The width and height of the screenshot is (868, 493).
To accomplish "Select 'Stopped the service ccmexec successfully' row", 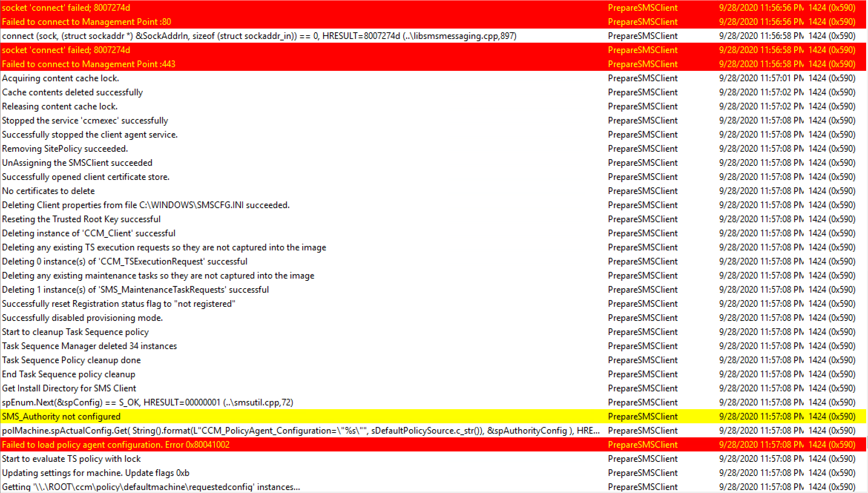I will (85, 120).
